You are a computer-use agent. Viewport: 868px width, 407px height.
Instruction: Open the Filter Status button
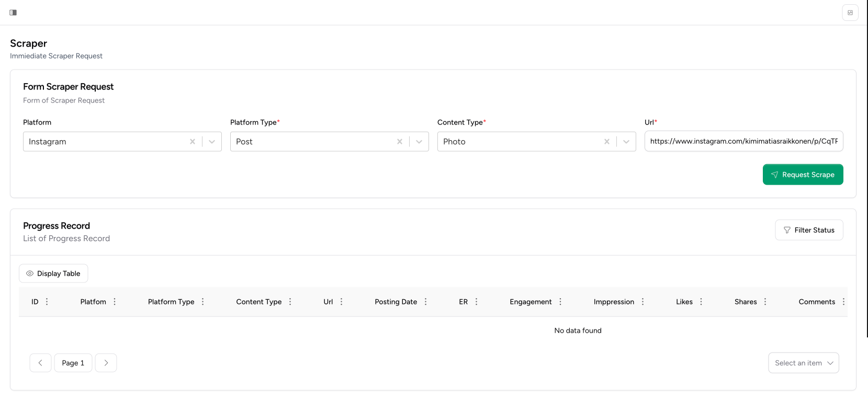tap(809, 230)
